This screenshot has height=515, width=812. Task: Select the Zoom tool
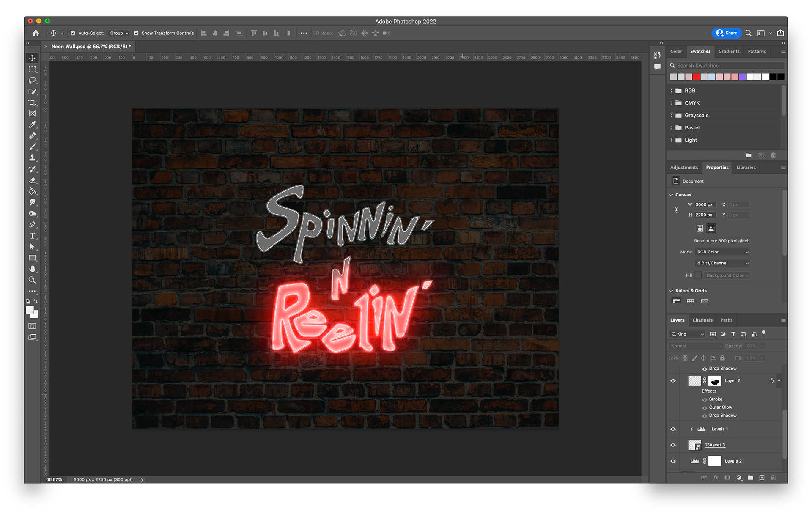tap(33, 280)
